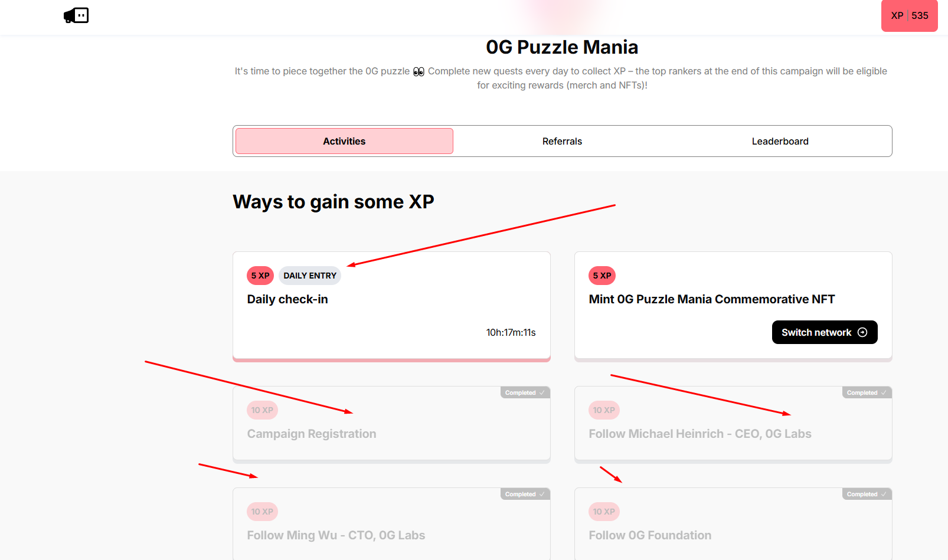Click Completed badge on Follow Michael Heinrich
The height and width of the screenshot is (560, 948).
867,392
